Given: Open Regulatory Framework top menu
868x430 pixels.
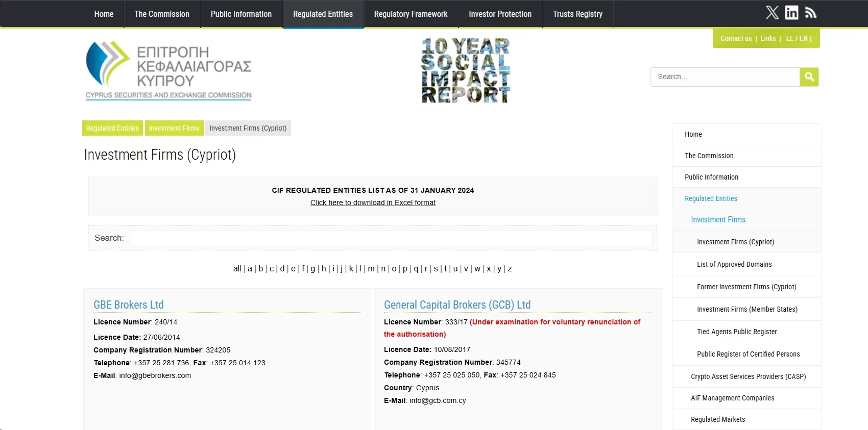Looking at the screenshot, I should tap(411, 14).
